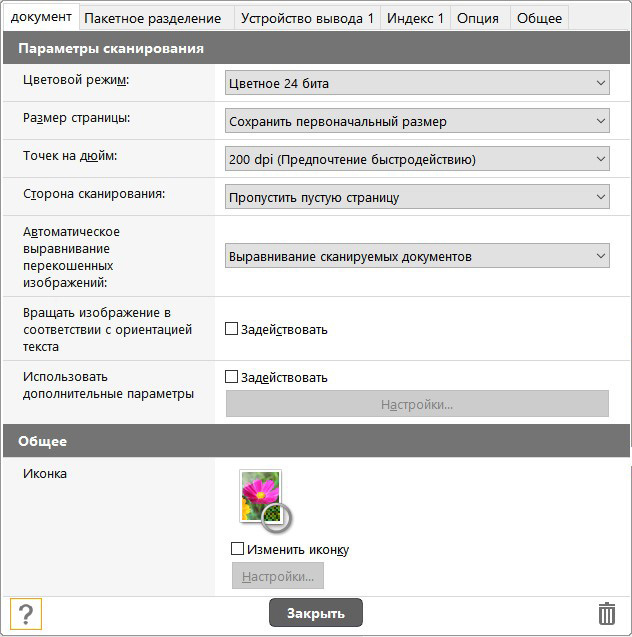Click Настройки button below Изменить иконку

(x=278, y=576)
